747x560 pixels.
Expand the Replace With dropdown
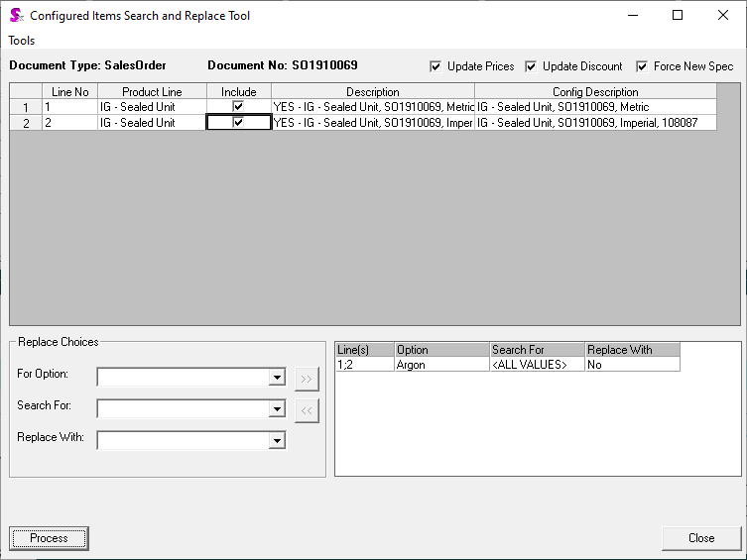pos(277,440)
